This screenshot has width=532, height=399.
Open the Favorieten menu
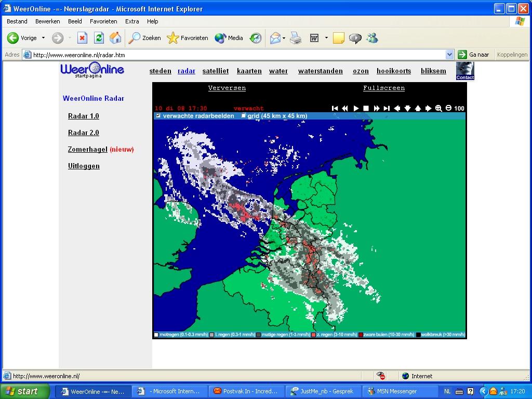pyautogui.click(x=103, y=21)
